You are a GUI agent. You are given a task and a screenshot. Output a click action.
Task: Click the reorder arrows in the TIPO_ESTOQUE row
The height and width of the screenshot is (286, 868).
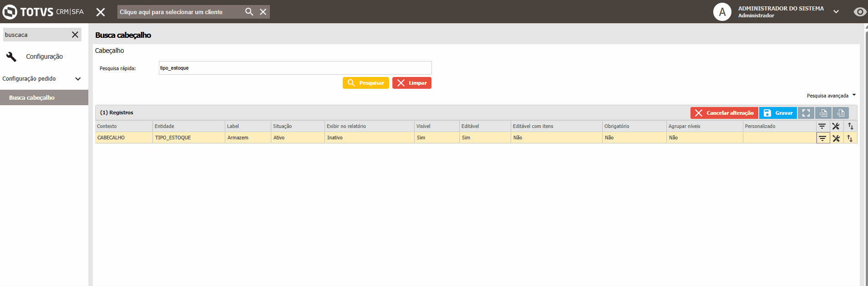point(850,138)
